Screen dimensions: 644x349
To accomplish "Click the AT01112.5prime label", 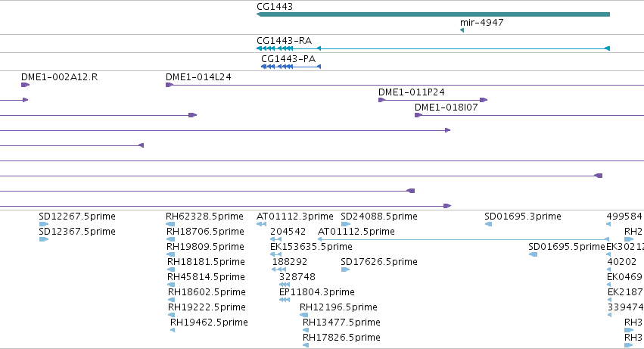I will coord(356,232).
